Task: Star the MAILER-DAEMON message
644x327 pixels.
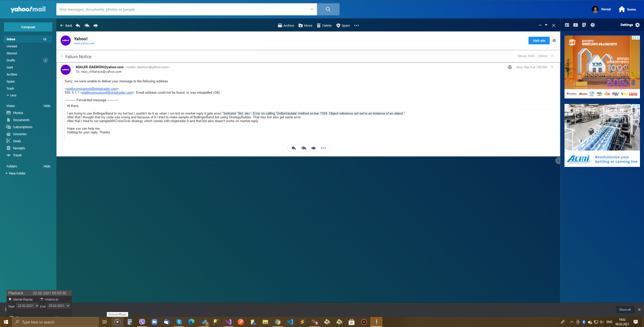Action: pyautogui.click(x=552, y=67)
